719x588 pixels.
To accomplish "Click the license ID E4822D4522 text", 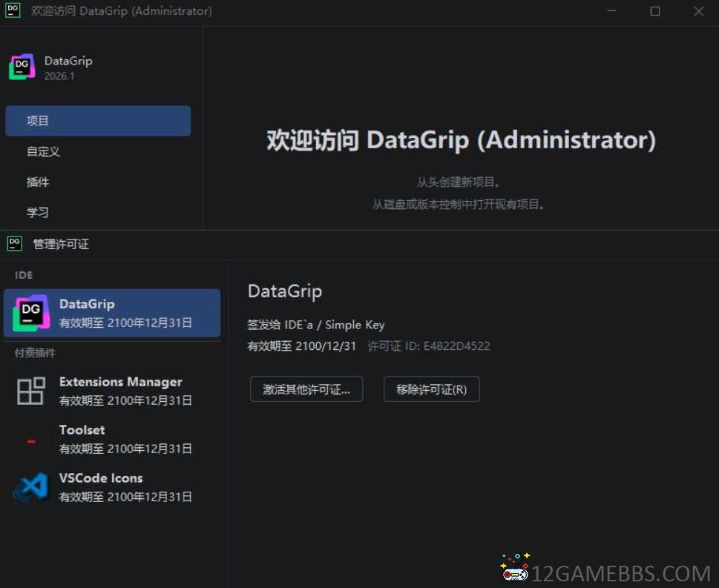I will click(x=429, y=346).
